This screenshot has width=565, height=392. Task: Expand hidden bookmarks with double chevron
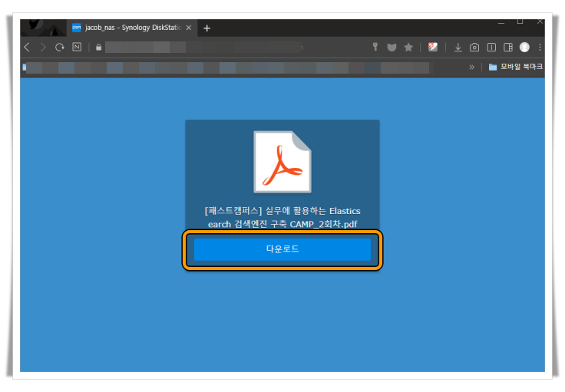471,67
